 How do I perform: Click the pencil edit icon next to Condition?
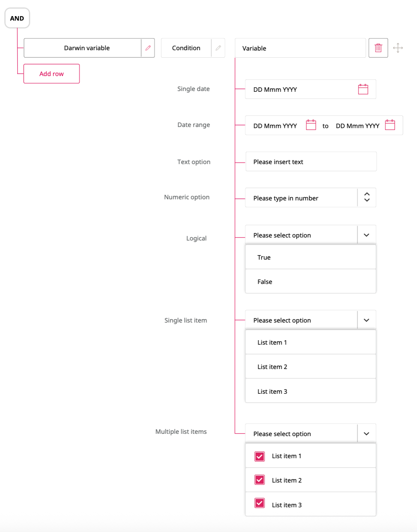tap(218, 48)
